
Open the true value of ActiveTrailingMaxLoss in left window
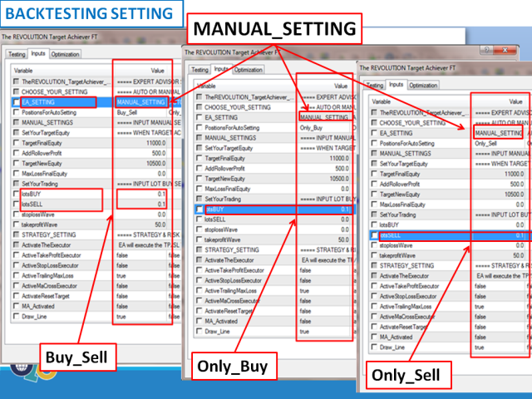140,275
